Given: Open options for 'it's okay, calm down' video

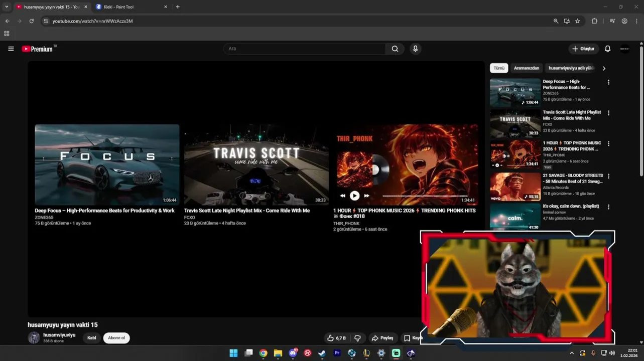Looking at the screenshot, I should coord(609,207).
